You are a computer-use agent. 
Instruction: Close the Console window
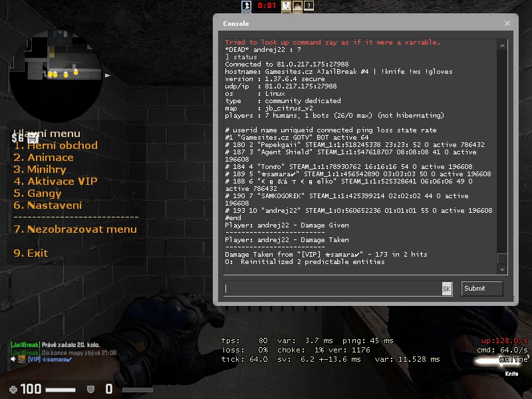pyautogui.click(x=507, y=23)
